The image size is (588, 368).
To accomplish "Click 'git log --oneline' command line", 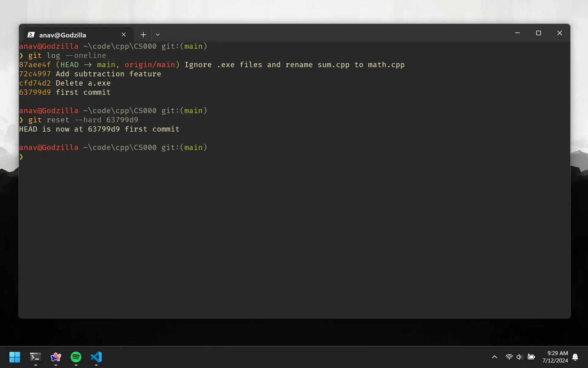I will pos(67,56).
